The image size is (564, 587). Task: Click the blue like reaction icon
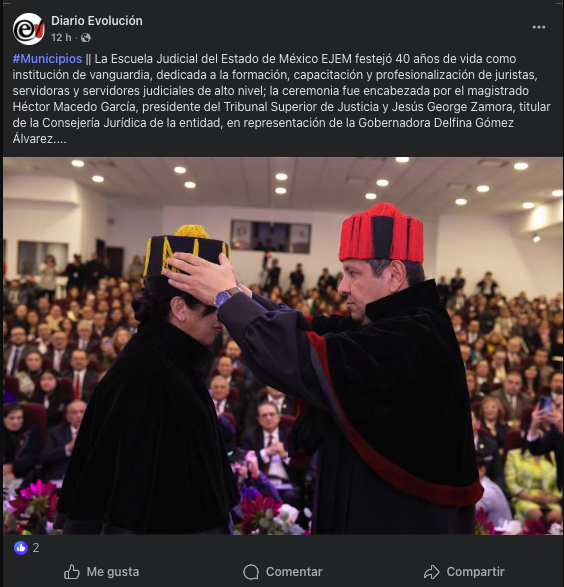point(21,548)
